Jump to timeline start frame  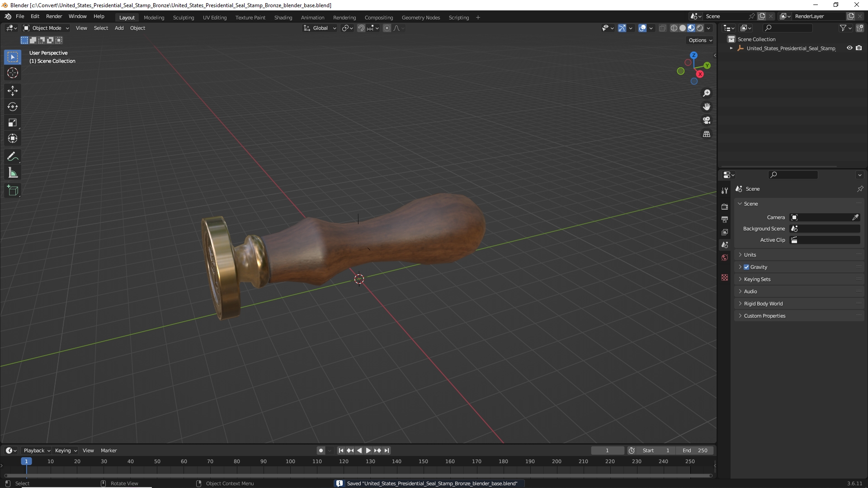click(x=341, y=450)
